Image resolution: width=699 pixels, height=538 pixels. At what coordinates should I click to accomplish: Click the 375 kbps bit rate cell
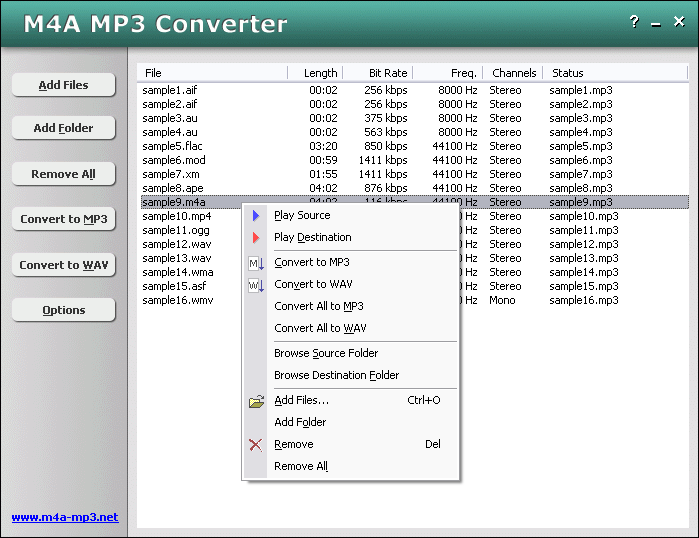(x=386, y=118)
